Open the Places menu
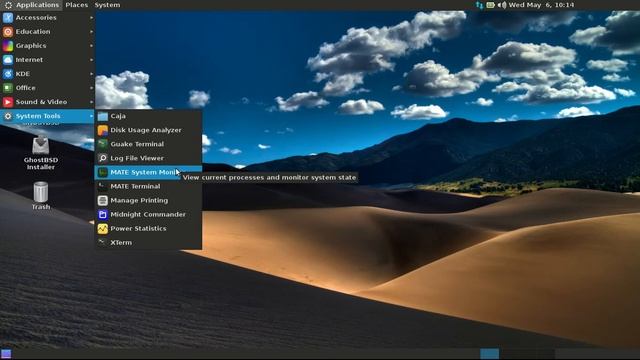640x360 pixels. (x=77, y=5)
